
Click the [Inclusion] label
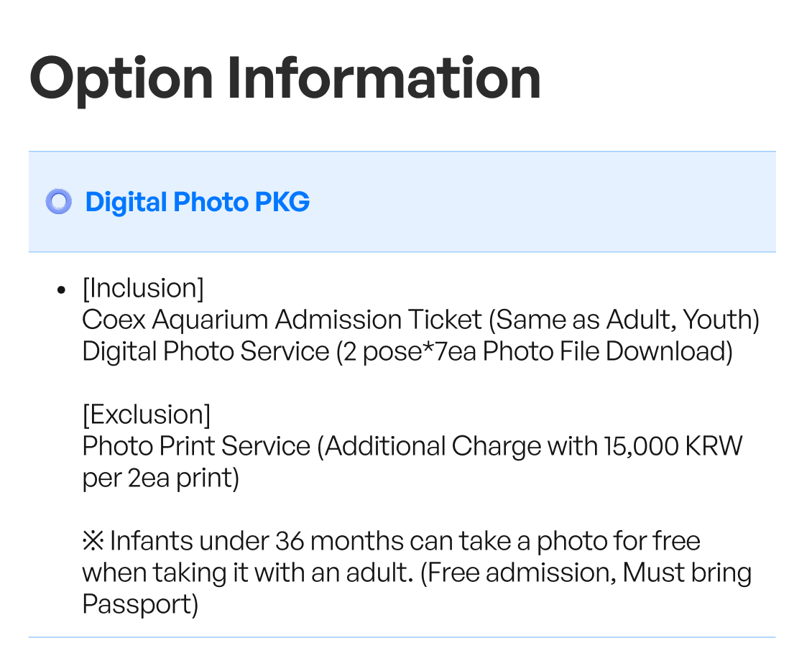143,288
